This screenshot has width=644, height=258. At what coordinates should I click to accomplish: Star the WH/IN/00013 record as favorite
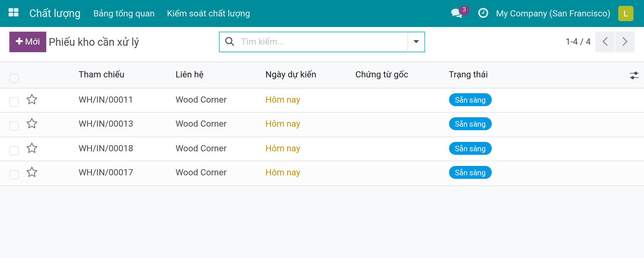pyautogui.click(x=32, y=123)
